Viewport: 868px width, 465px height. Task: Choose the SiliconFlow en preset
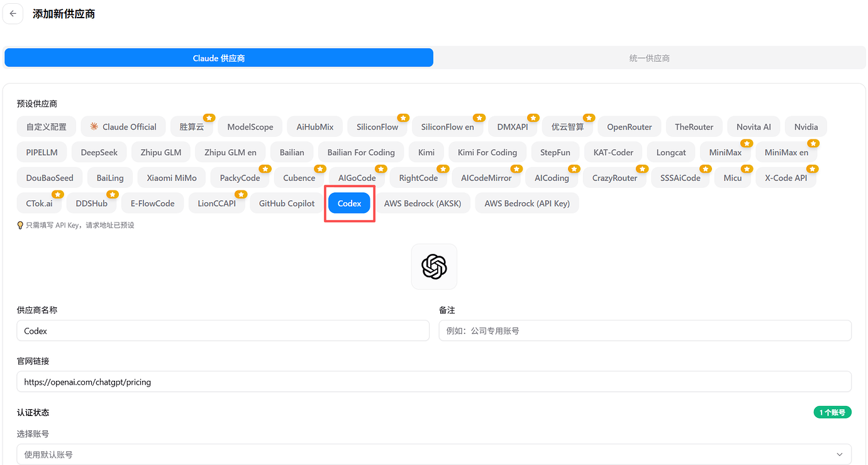tap(448, 126)
